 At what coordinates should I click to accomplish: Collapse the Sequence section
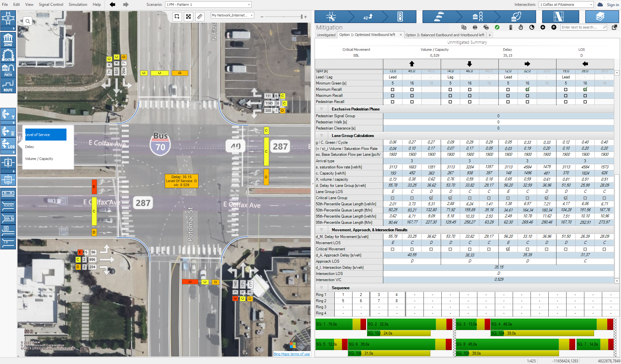pyautogui.click(x=321, y=288)
